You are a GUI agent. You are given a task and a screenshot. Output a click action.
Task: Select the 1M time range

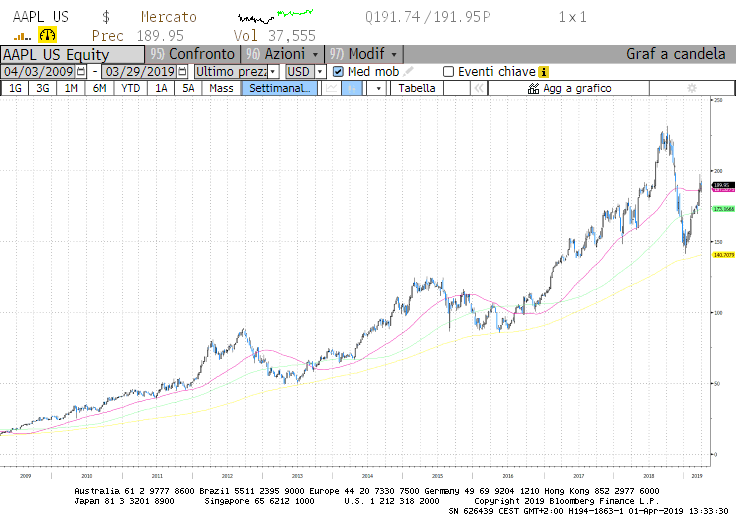pyautogui.click(x=71, y=88)
